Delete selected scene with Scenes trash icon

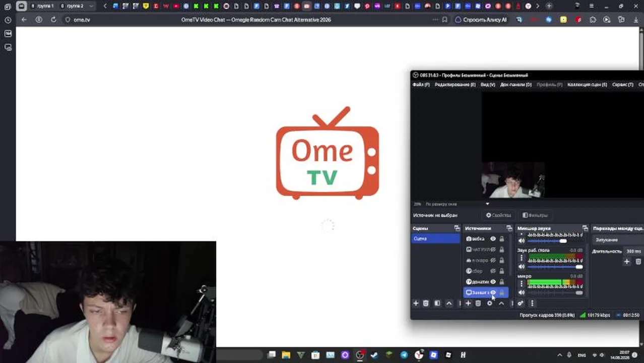pyautogui.click(x=426, y=303)
